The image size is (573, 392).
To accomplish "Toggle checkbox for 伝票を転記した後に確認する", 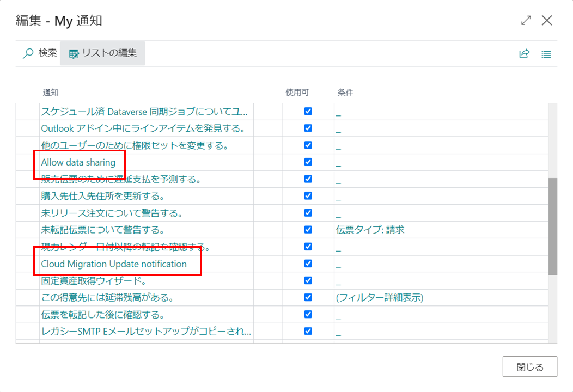I will 308,314.
